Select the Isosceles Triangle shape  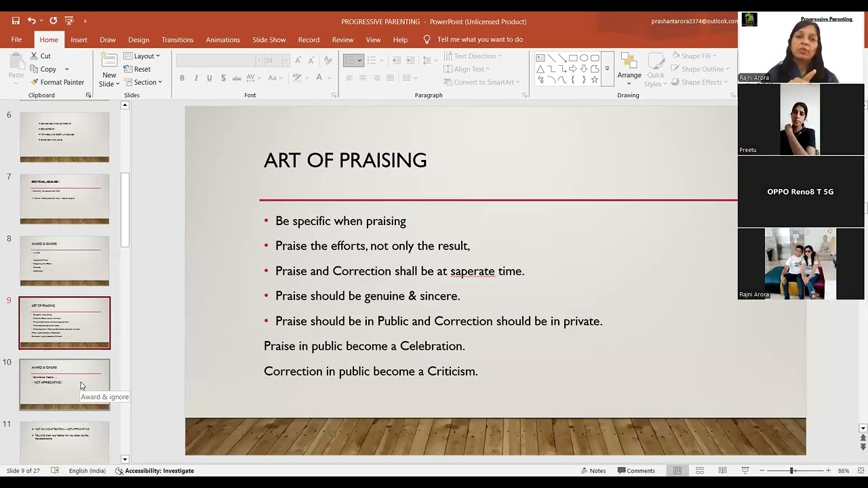pos(540,68)
